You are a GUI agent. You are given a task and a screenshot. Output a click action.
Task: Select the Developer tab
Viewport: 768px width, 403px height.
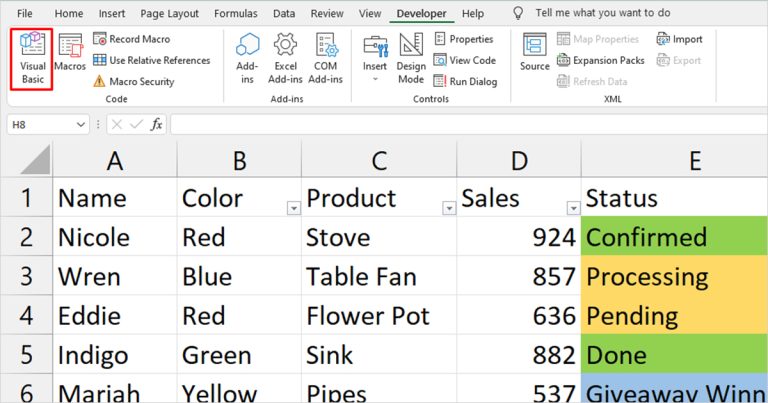tap(421, 13)
